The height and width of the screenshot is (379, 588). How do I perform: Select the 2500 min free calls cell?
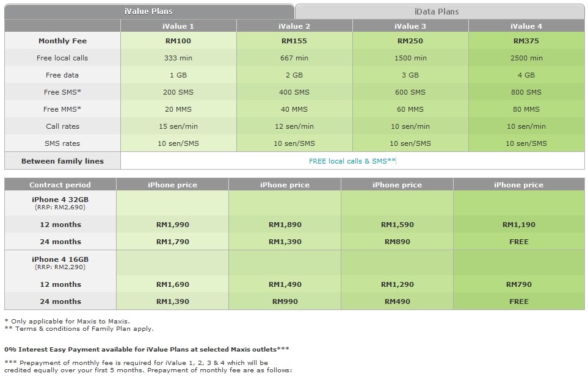point(526,59)
